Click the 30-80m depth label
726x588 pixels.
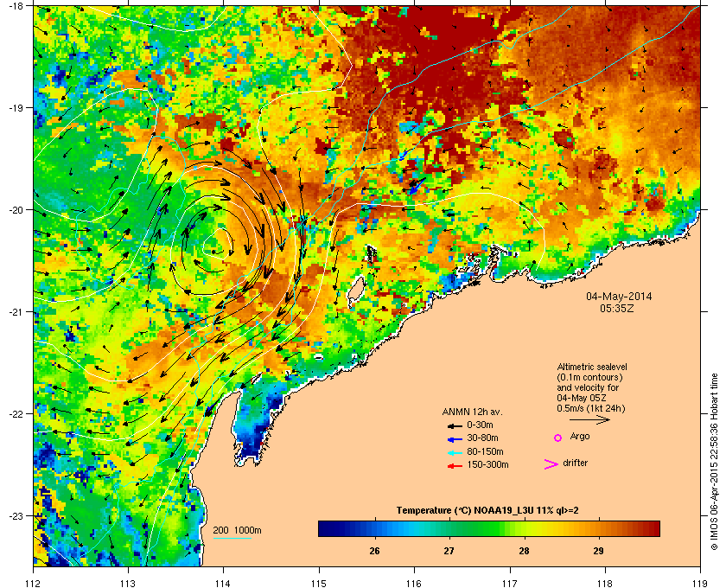coord(482,438)
